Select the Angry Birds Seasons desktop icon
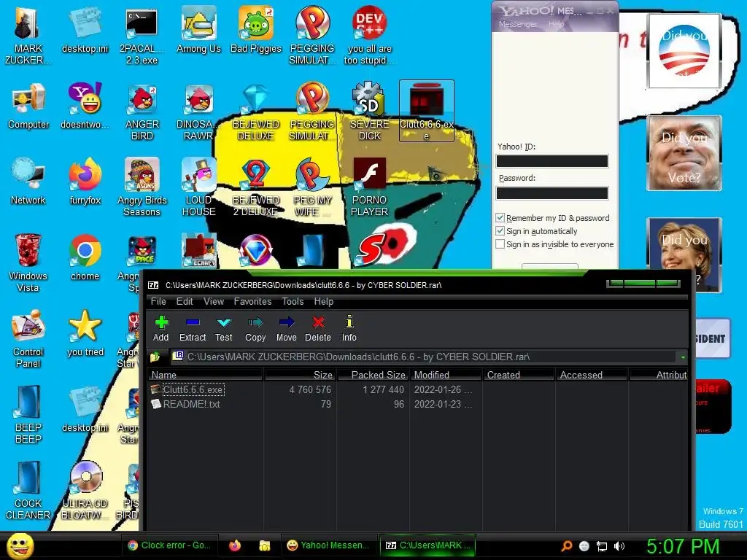The height and width of the screenshot is (560, 747). click(142, 187)
